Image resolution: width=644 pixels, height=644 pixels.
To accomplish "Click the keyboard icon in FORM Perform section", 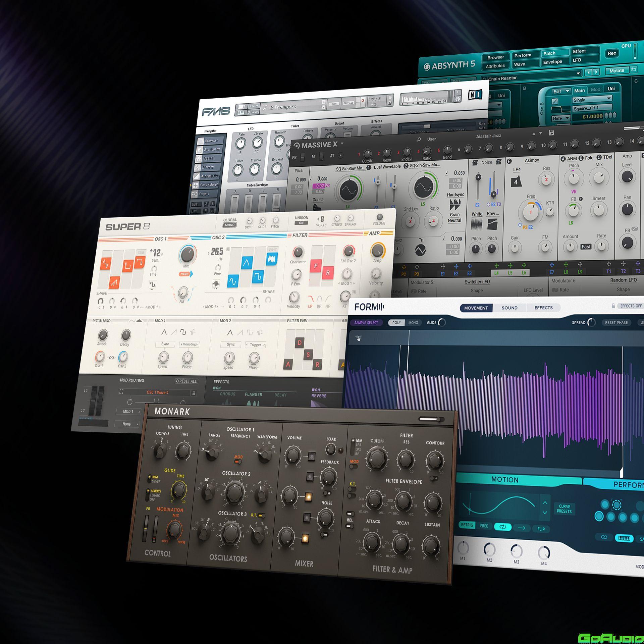I will tap(624, 538).
